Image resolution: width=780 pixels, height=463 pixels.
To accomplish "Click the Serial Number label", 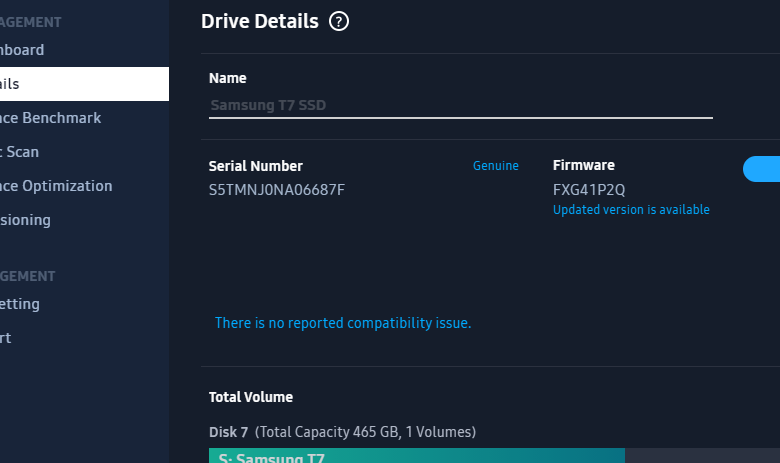I will pyautogui.click(x=256, y=166).
